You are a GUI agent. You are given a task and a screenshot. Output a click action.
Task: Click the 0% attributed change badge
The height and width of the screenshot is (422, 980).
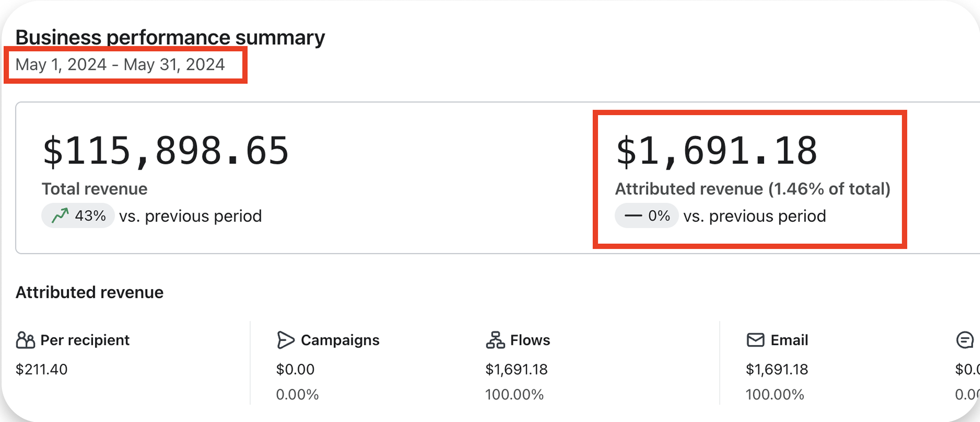(647, 216)
